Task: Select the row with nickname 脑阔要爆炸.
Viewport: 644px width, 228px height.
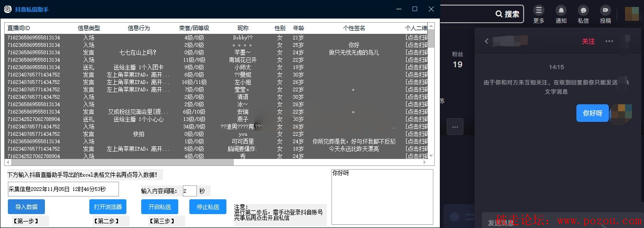Action: click(x=216, y=149)
